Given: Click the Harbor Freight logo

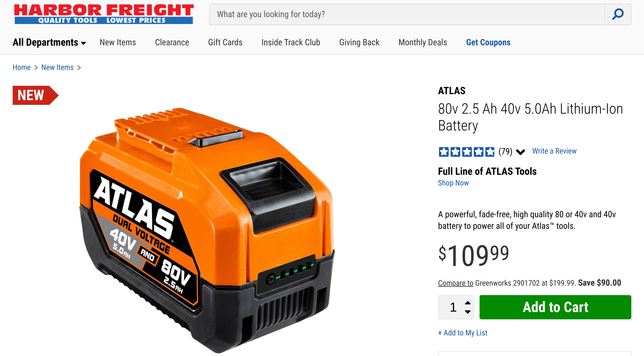Looking at the screenshot, I should pos(104,14).
